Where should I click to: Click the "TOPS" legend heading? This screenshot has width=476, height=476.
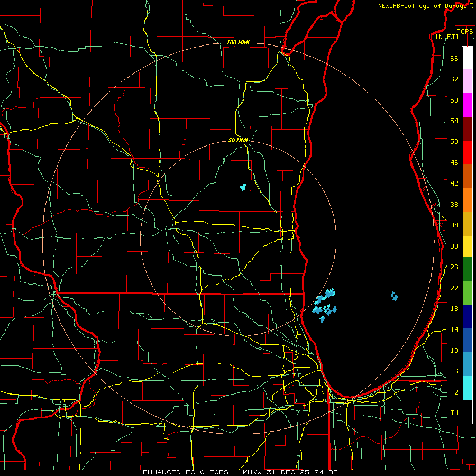pos(465,31)
